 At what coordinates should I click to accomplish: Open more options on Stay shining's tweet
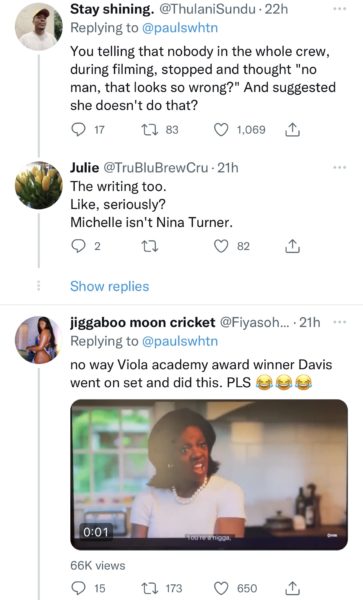pyautogui.click(x=339, y=9)
